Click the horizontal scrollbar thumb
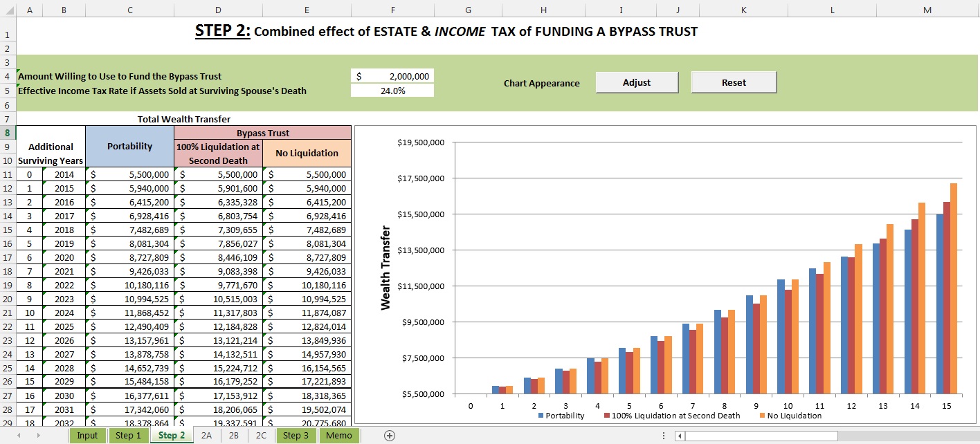This screenshot has width=980, height=444. pyautogui.click(x=761, y=436)
